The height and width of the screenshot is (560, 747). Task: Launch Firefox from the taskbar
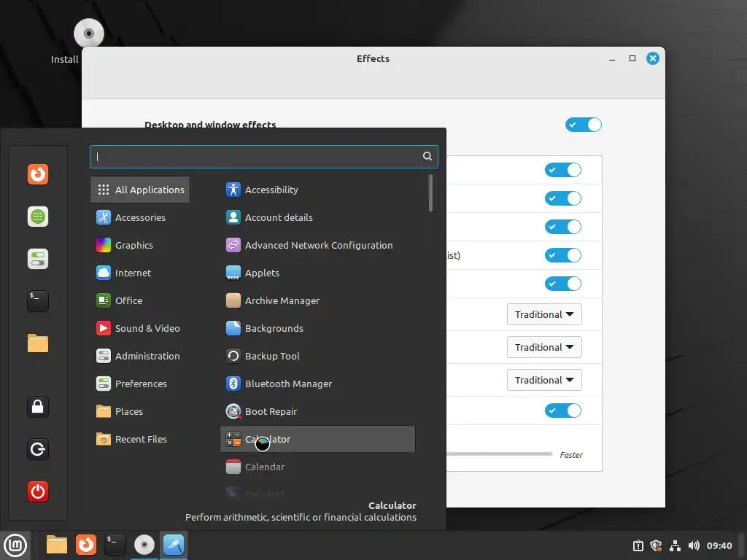click(86, 545)
